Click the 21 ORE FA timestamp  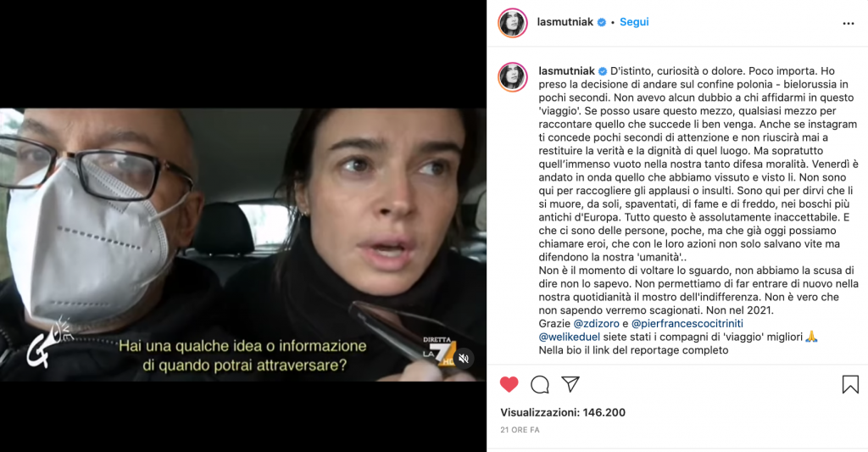[520, 430]
